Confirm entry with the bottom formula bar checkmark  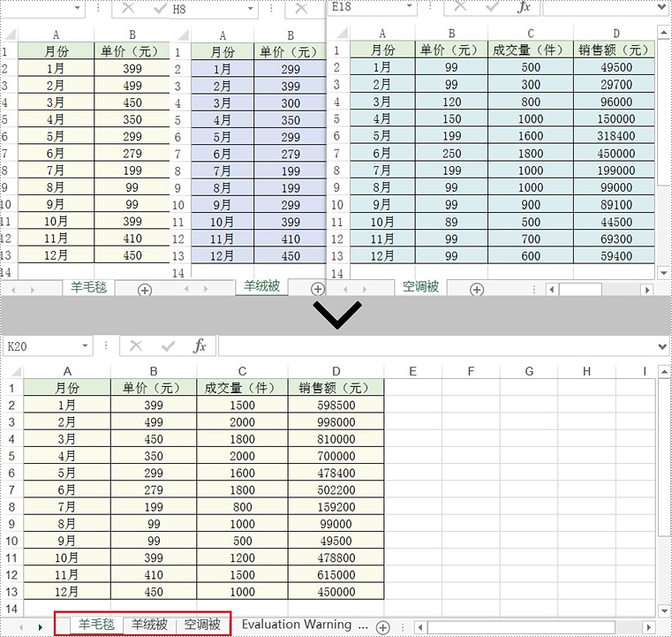coord(168,345)
